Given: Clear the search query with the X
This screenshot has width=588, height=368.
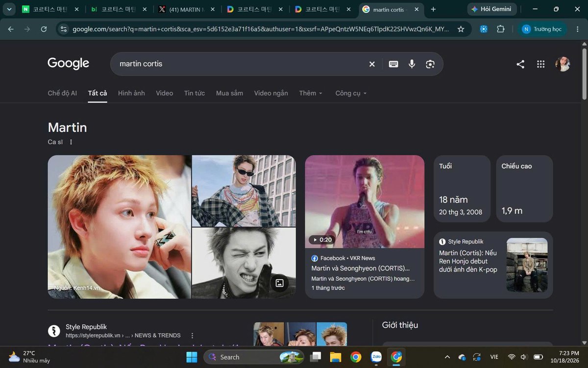Looking at the screenshot, I should pyautogui.click(x=372, y=64).
